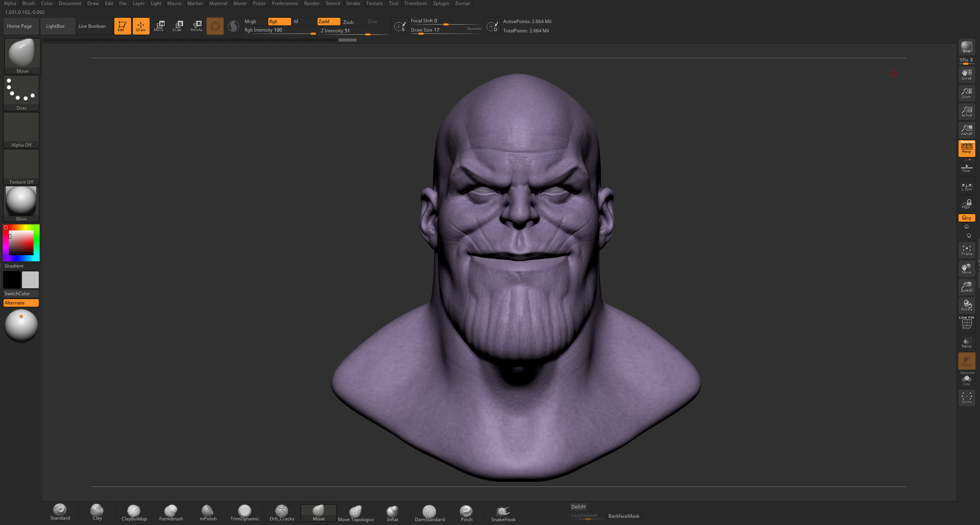This screenshot has width=980, height=525.
Task: Click the BackfaceMask button
Action: (624, 516)
